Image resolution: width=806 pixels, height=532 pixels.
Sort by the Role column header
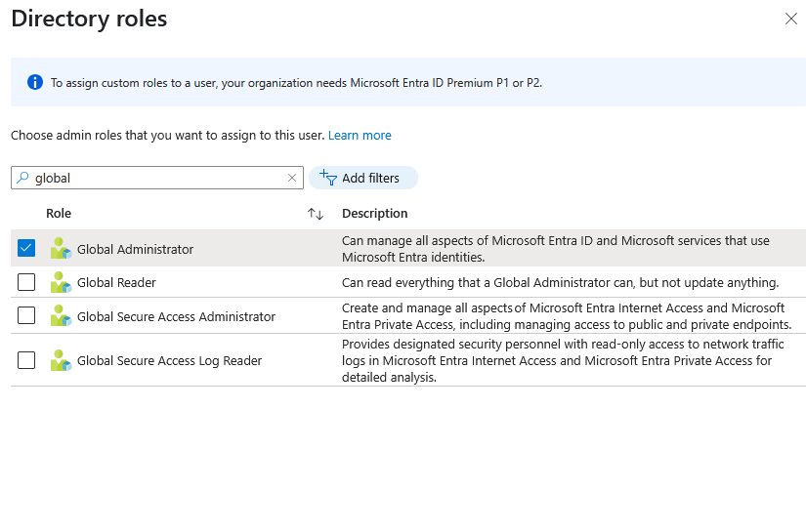(59, 213)
